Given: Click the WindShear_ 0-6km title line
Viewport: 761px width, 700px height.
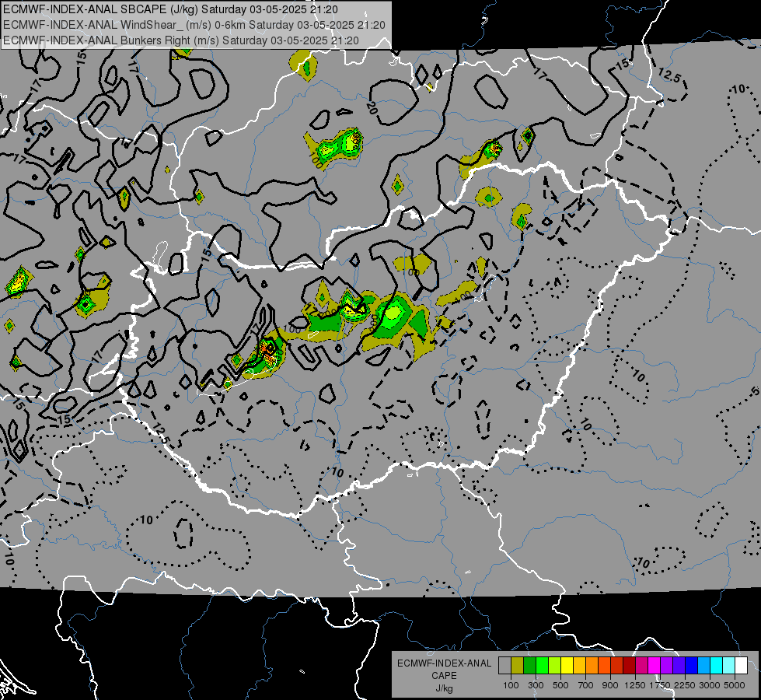Looking at the screenshot, I should click(x=194, y=25).
